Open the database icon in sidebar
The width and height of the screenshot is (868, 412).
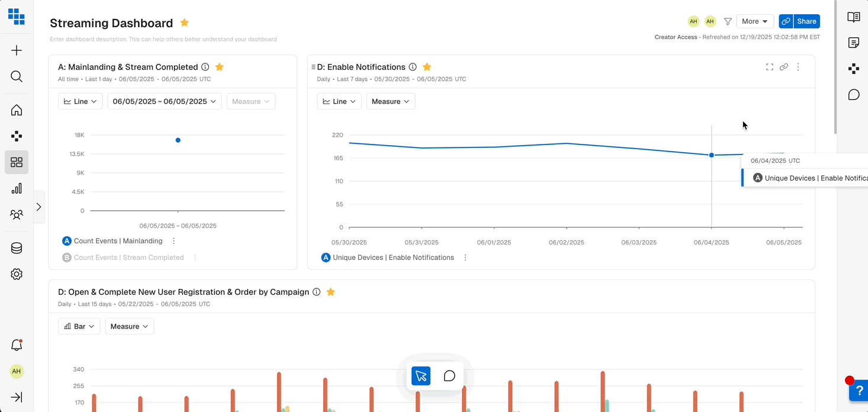coord(17,248)
